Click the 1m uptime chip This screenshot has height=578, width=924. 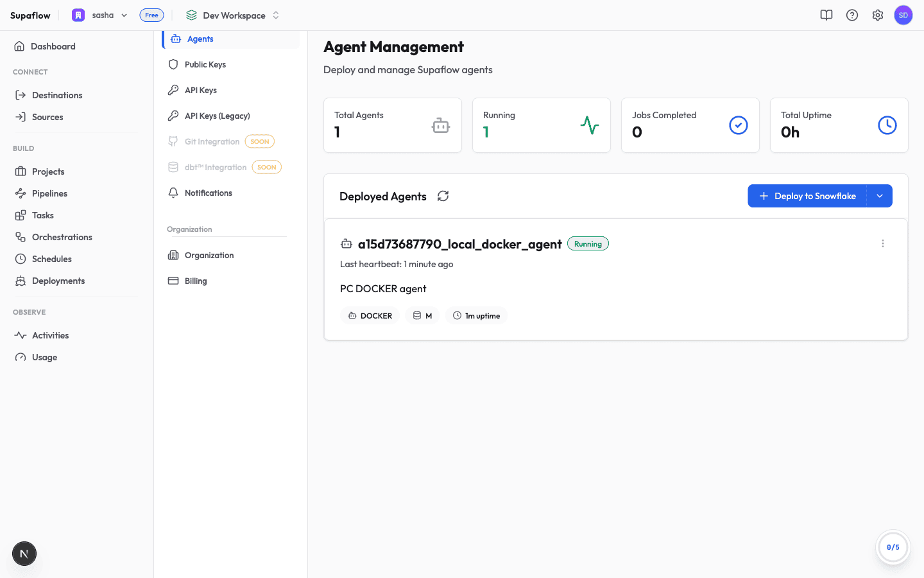(476, 315)
